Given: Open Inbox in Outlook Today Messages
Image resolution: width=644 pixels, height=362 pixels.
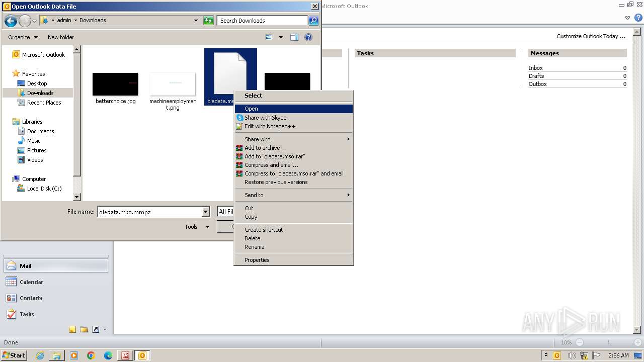Looking at the screenshot, I should [535, 68].
